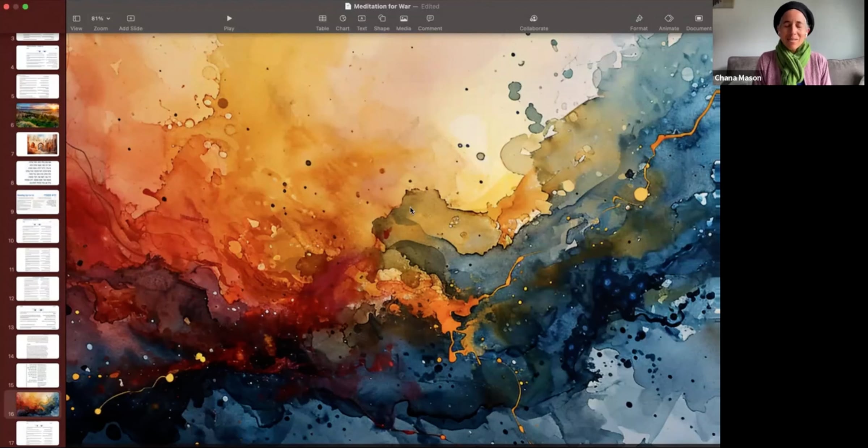868x448 pixels.
Task: Open the Chart insert menu
Action: 342,18
